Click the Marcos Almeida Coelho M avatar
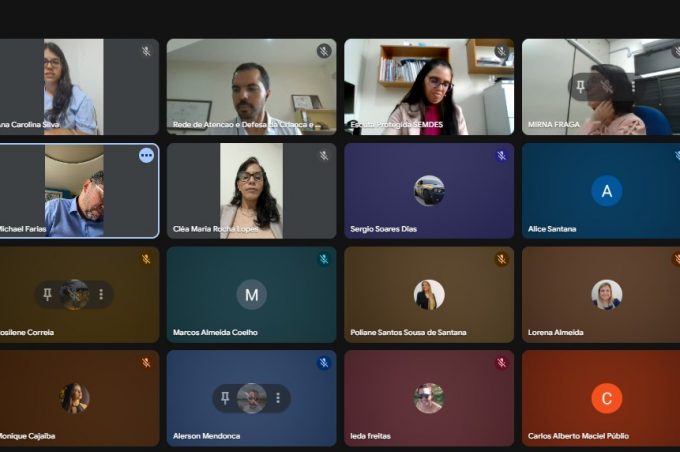 [x=252, y=295]
